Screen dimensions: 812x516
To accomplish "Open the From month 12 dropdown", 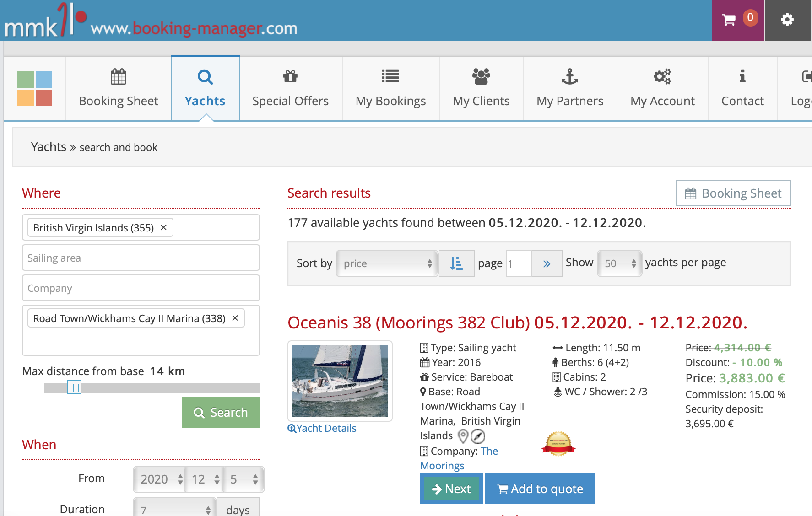I will point(204,479).
